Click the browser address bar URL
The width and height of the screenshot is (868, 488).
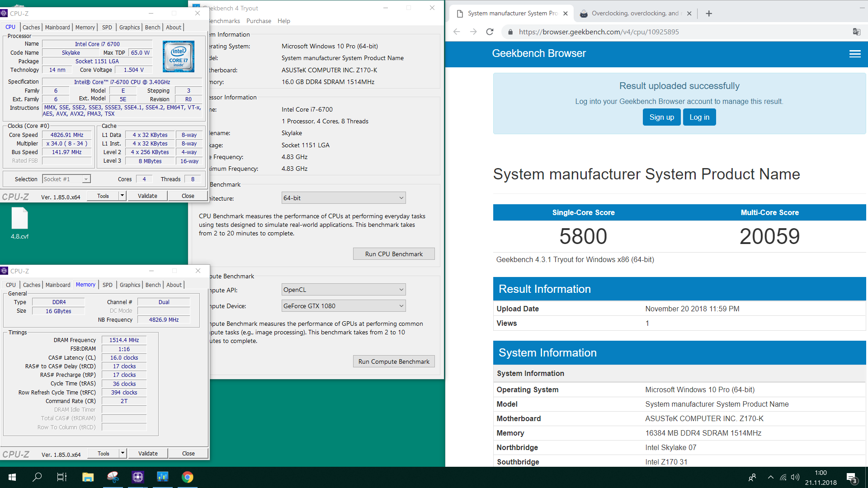click(x=599, y=32)
